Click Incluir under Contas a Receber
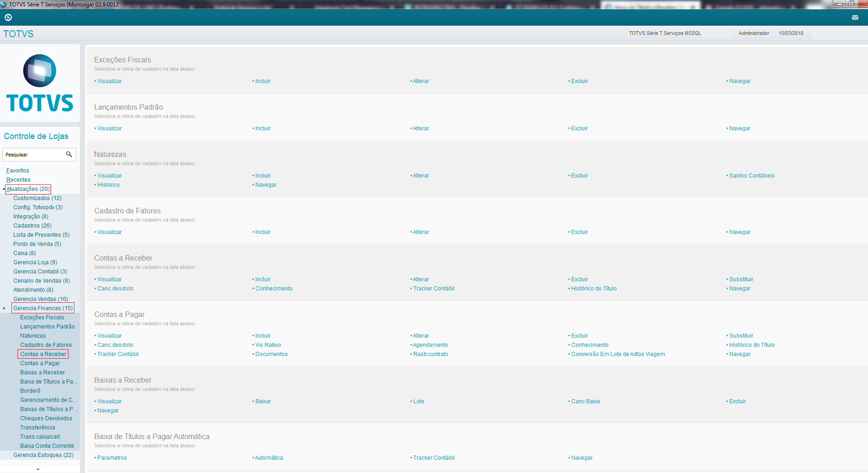 coord(263,279)
